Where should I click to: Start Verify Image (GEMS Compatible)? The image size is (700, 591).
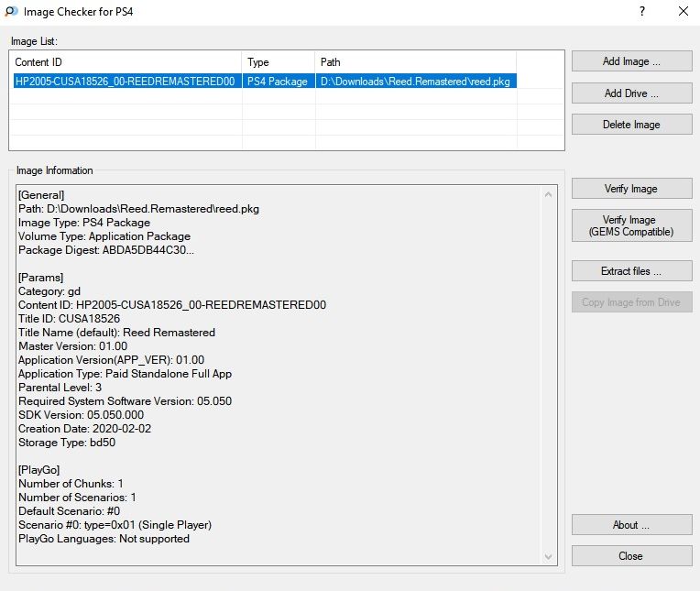(631, 225)
